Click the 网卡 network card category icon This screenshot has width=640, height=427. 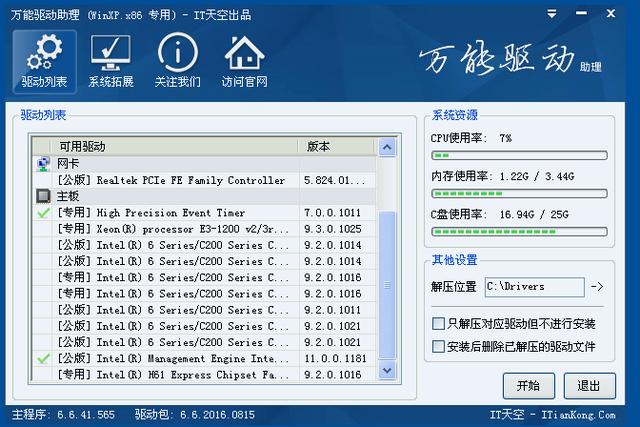[x=43, y=164]
